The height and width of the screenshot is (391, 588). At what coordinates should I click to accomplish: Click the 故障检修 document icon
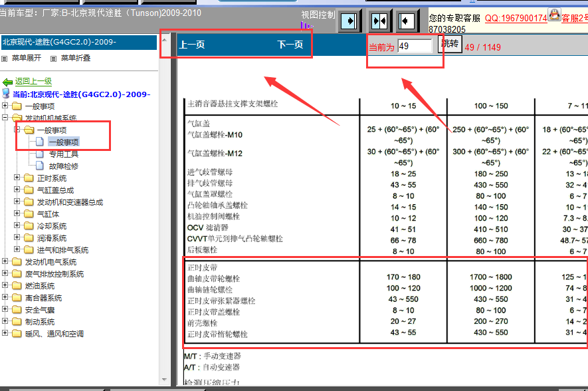pos(40,166)
